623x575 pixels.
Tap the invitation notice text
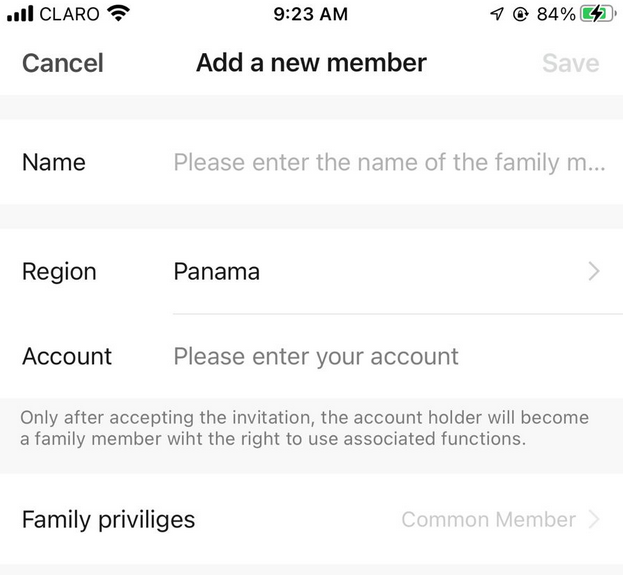click(304, 428)
